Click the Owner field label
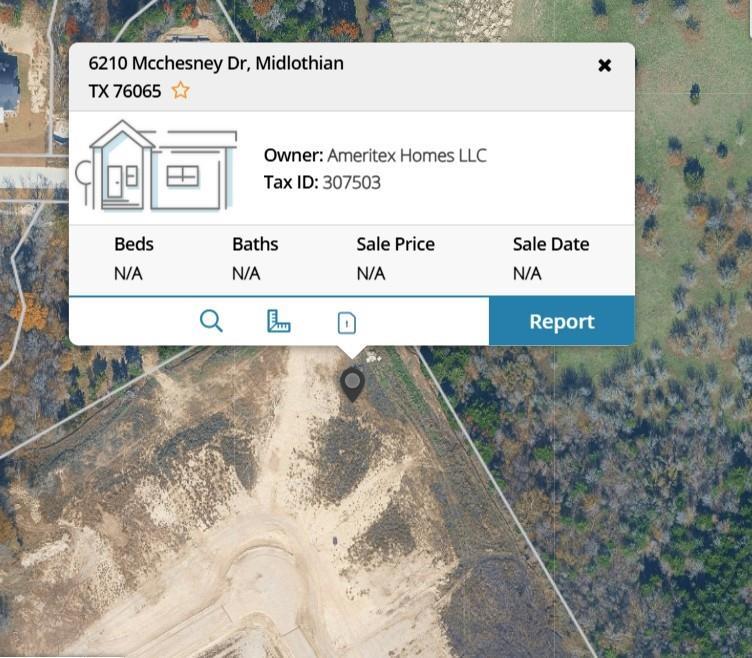752x658 pixels. click(x=293, y=155)
